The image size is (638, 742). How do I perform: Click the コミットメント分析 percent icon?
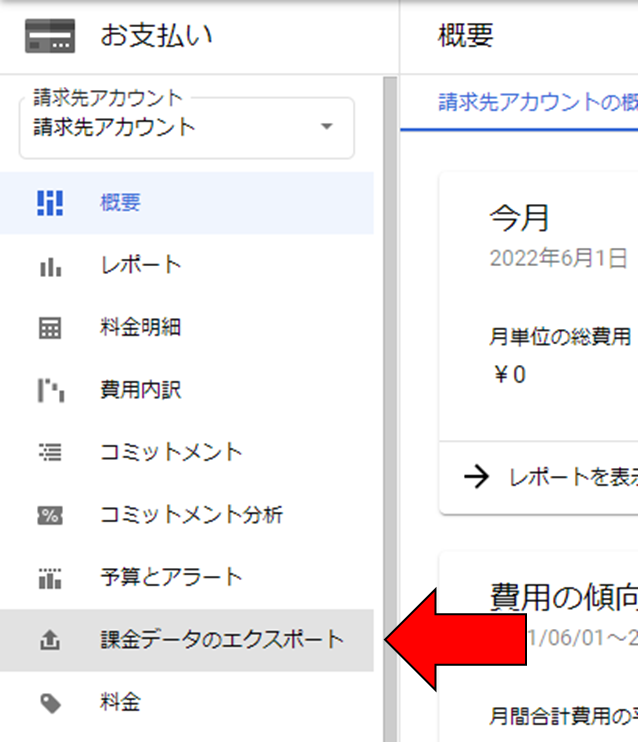(x=50, y=515)
